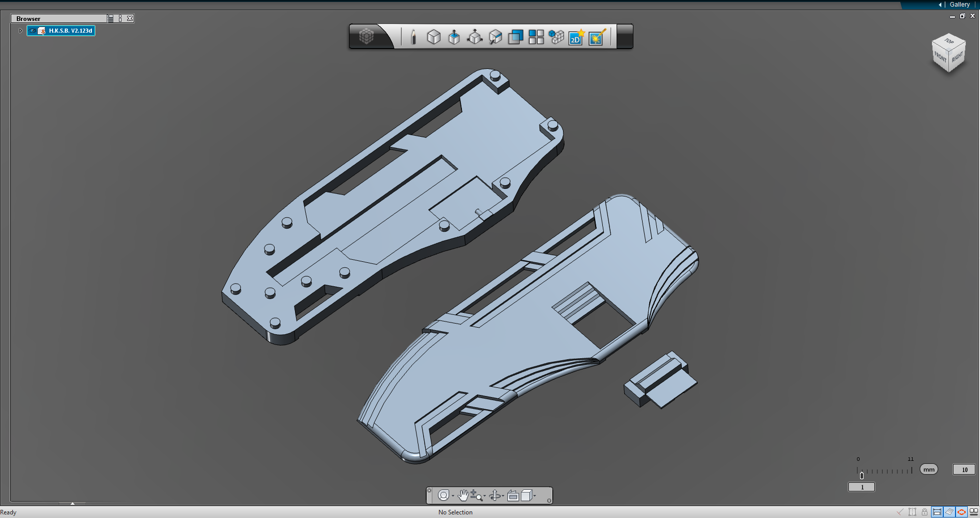Select the Pan hand tool
This screenshot has width=980, height=518.
click(463, 495)
